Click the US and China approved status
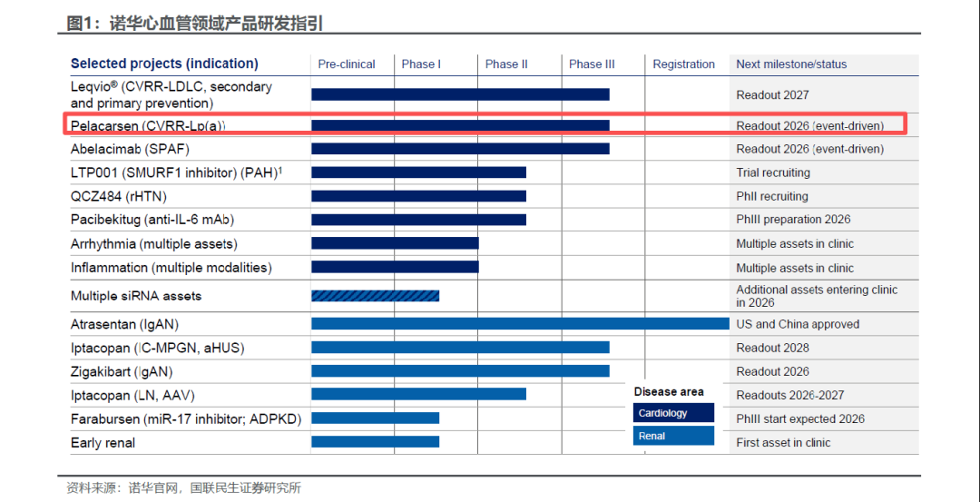The height and width of the screenshot is (502, 980). [x=798, y=324]
